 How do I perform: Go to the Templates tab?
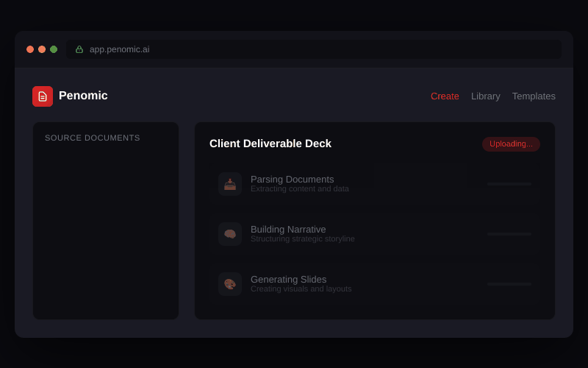pos(534,96)
